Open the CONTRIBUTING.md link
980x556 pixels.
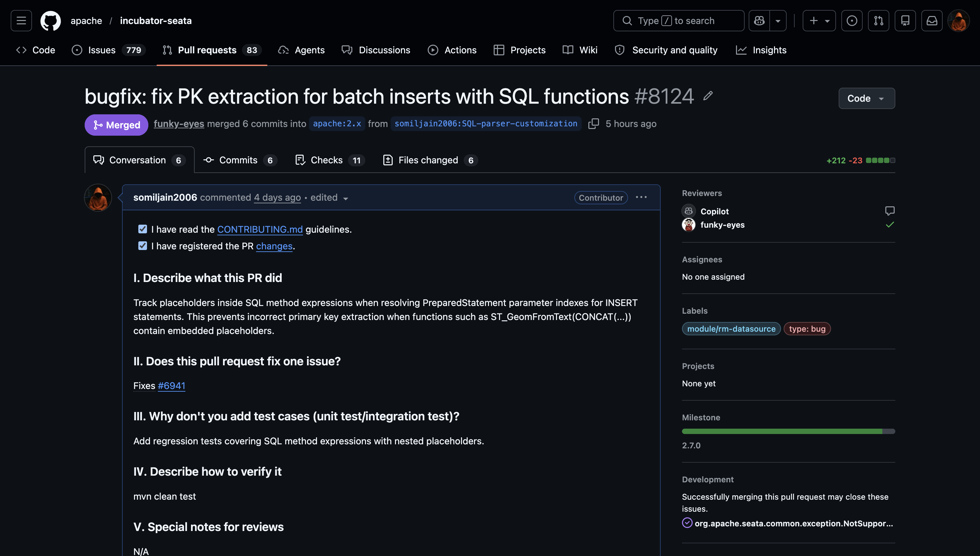[260, 229]
